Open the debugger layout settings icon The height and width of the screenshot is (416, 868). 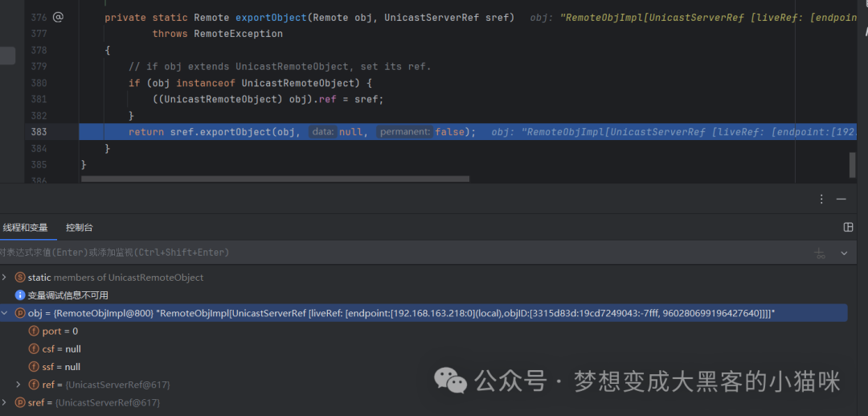848,227
